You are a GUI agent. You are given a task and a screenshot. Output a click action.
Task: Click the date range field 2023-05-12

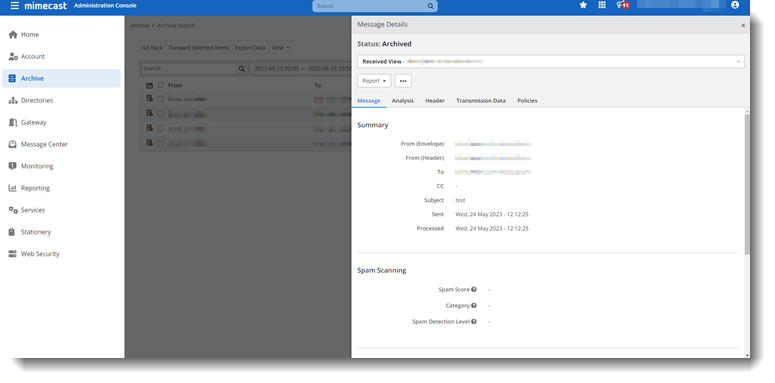coord(301,69)
